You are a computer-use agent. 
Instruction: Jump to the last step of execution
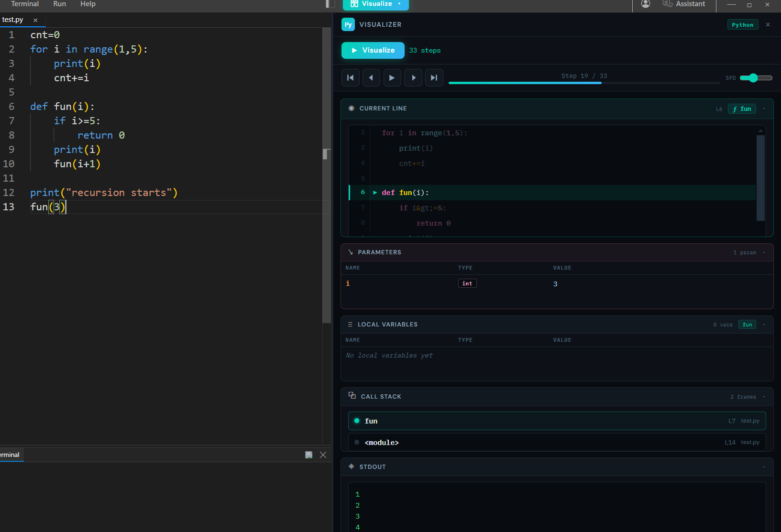434,77
